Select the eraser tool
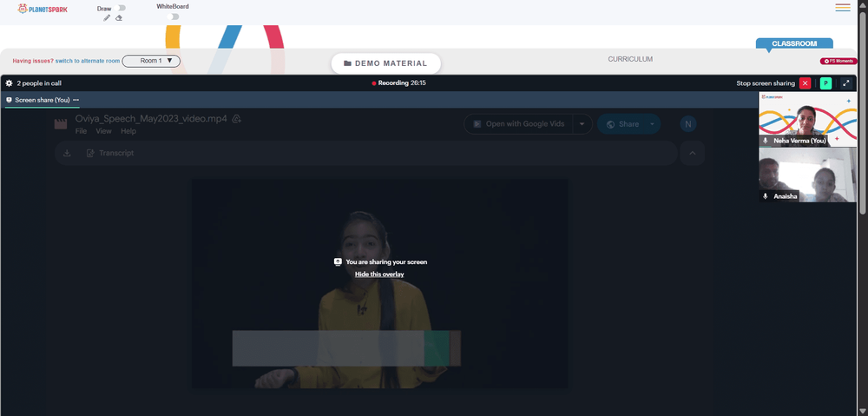 tap(118, 17)
